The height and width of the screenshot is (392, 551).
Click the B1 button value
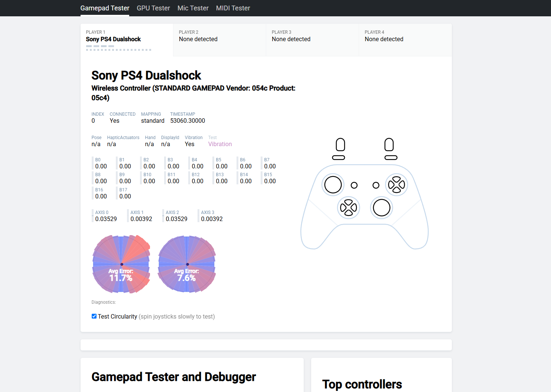click(125, 167)
